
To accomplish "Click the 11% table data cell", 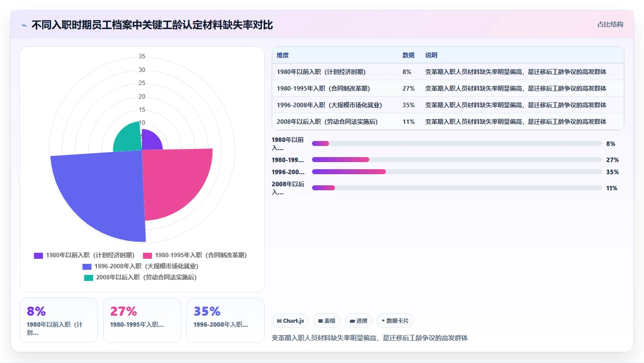I will click(x=408, y=121).
